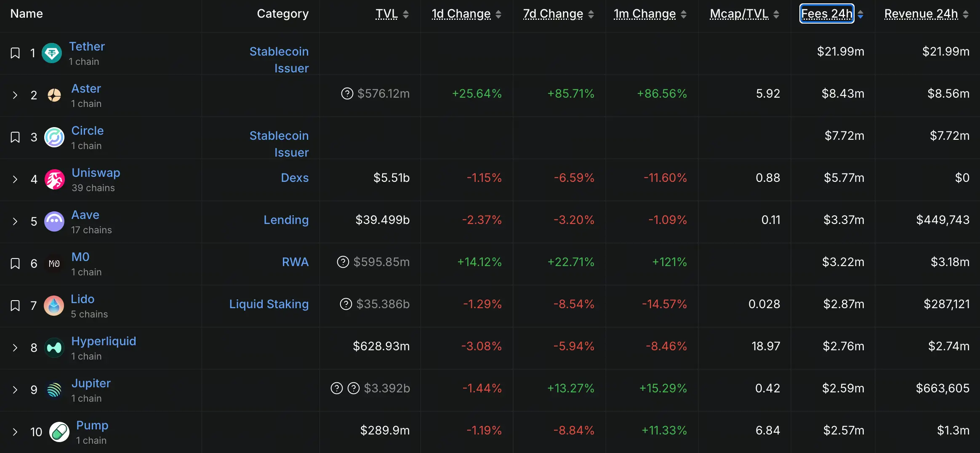Click the Tether logo icon
Viewport: 980px width, 453px height.
(x=52, y=53)
